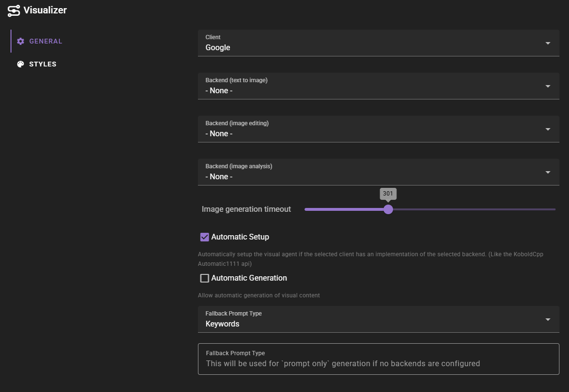Image resolution: width=569 pixels, height=392 pixels.
Task: Click the Fallback Prompt Type description field
Action: pyautogui.click(x=378, y=359)
